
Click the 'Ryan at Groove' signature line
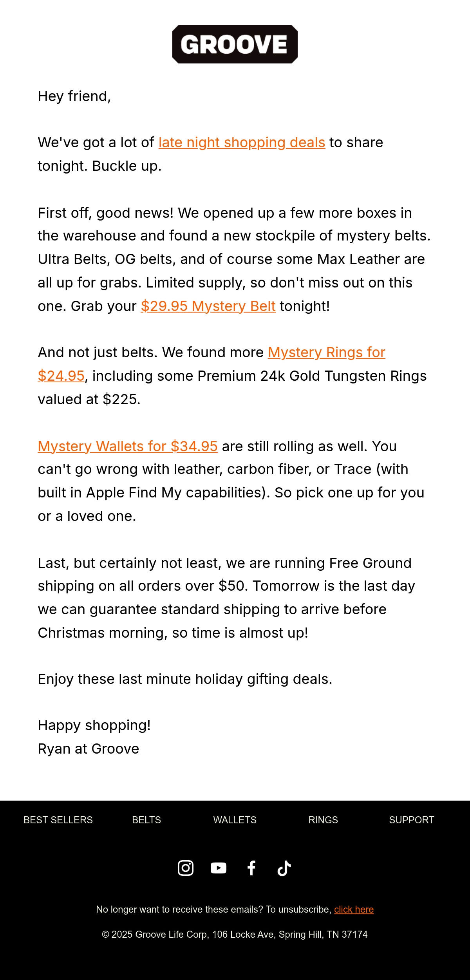[x=89, y=749]
